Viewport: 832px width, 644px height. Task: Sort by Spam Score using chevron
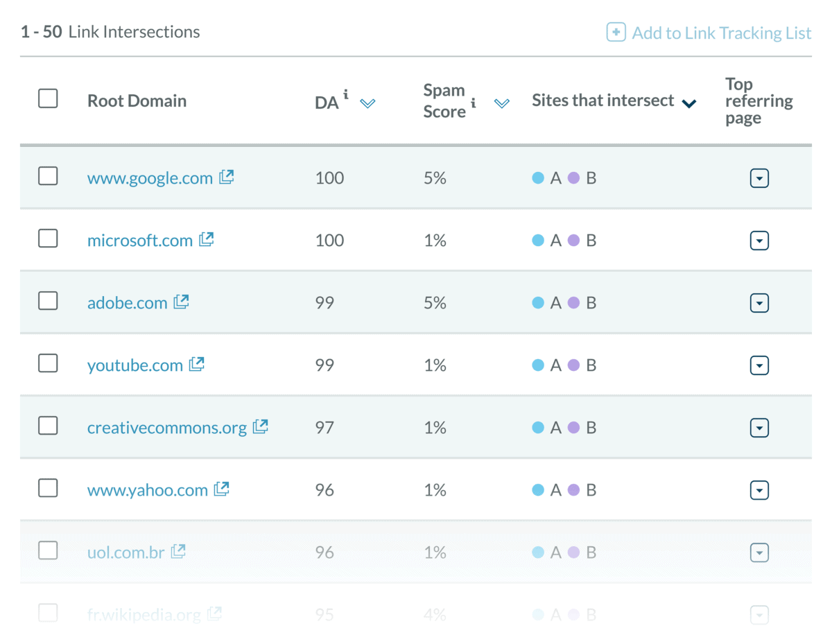pos(502,103)
